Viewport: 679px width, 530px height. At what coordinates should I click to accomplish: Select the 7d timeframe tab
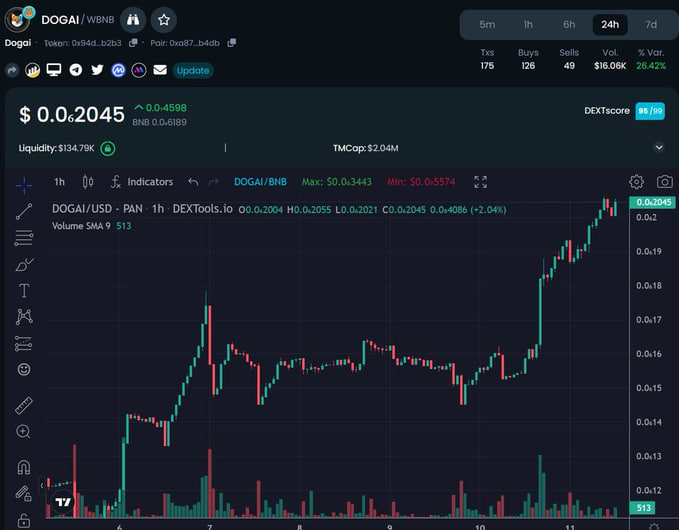click(651, 25)
